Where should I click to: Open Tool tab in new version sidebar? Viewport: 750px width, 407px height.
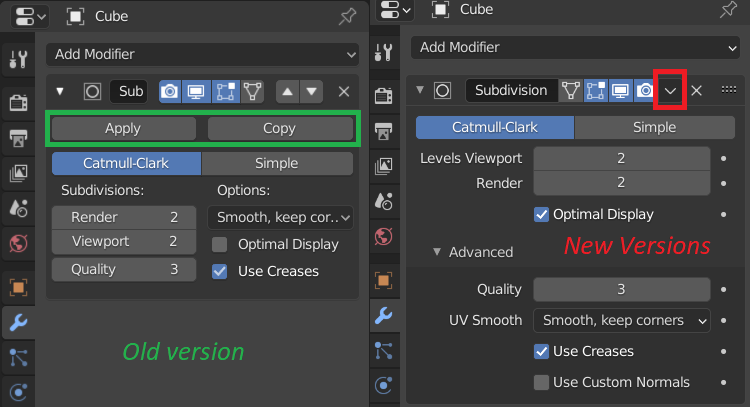click(384, 52)
